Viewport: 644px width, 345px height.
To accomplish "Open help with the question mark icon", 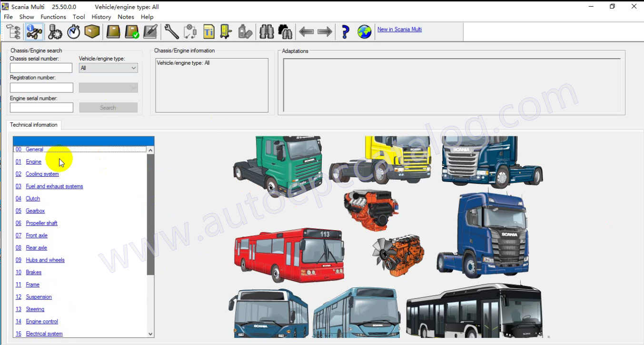I will pos(346,32).
